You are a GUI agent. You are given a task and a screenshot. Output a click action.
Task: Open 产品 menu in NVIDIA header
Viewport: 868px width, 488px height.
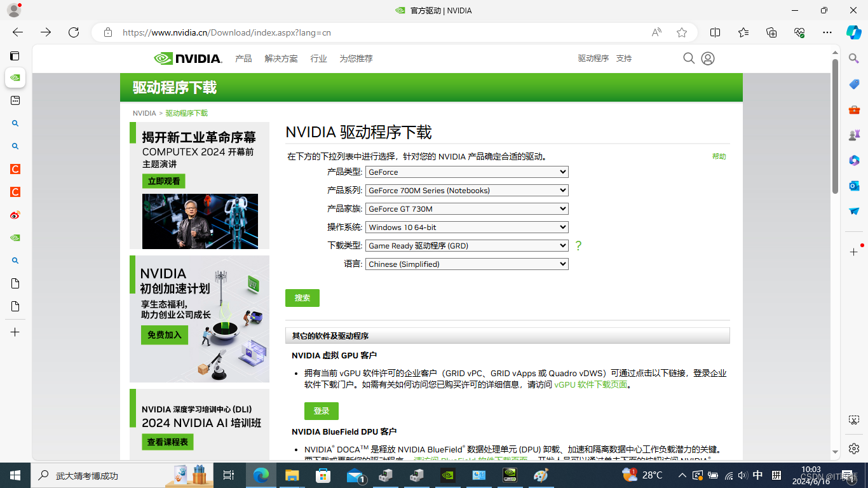243,58
